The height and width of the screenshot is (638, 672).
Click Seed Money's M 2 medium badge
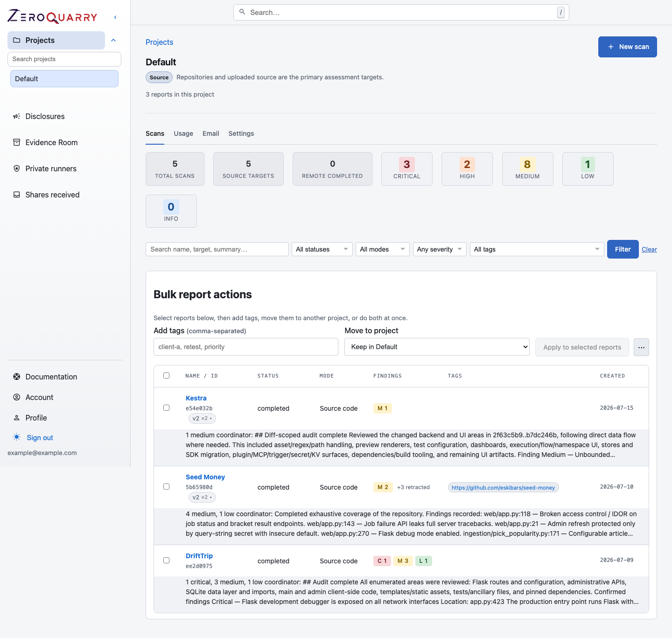pos(383,487)
